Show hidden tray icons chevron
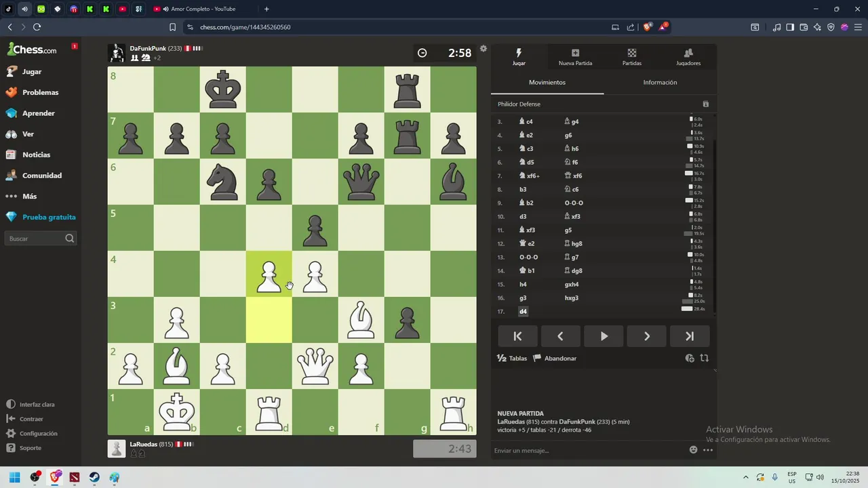This screenshot has width=868, height=488. pos(746,477)
